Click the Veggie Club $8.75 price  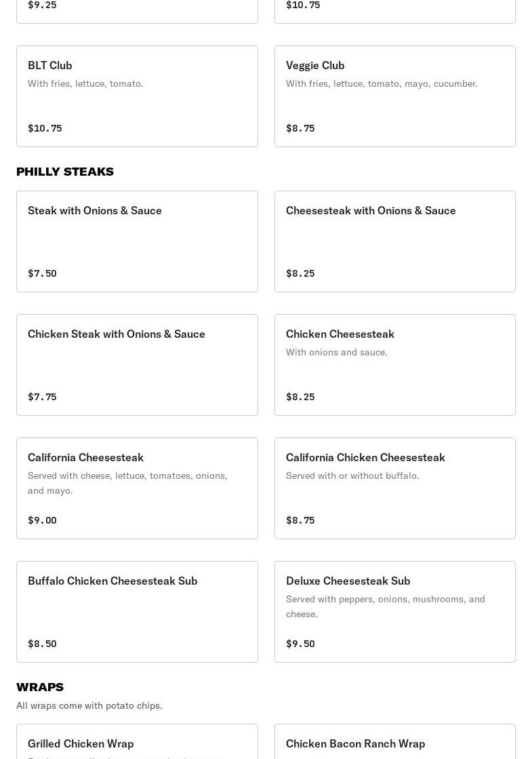pos(300,128)
